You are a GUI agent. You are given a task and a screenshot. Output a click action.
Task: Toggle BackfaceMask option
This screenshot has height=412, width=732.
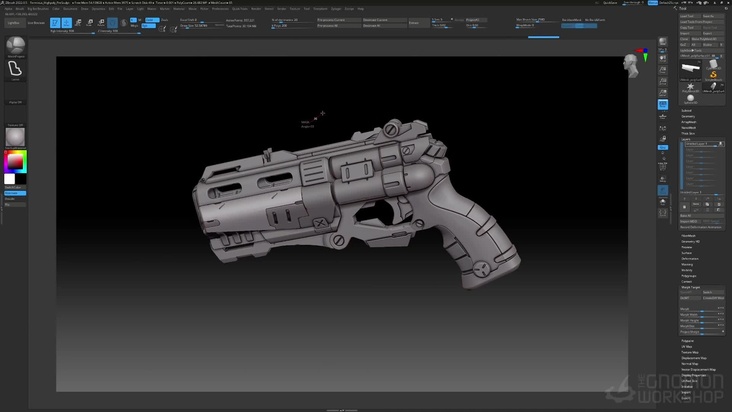(x=571, y=20)
